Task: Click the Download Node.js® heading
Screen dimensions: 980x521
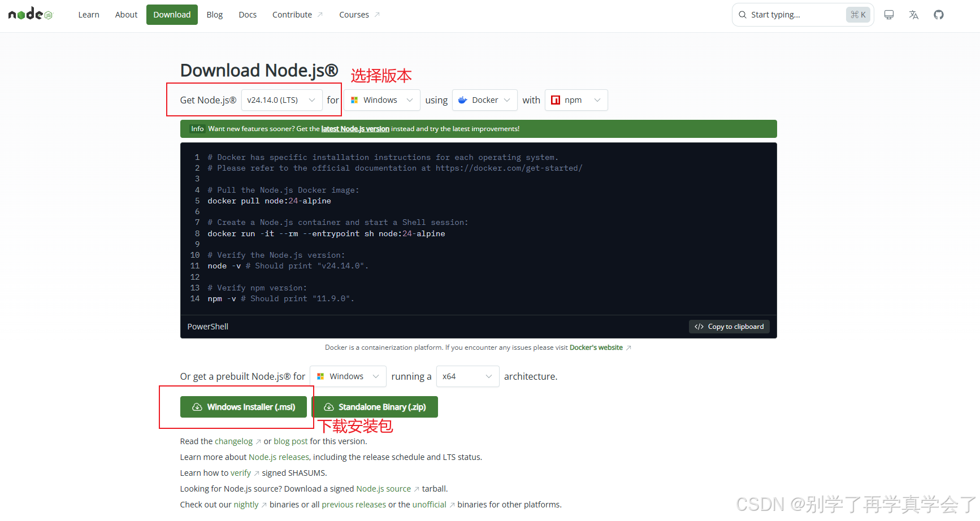Action: [x=259, y=71]
